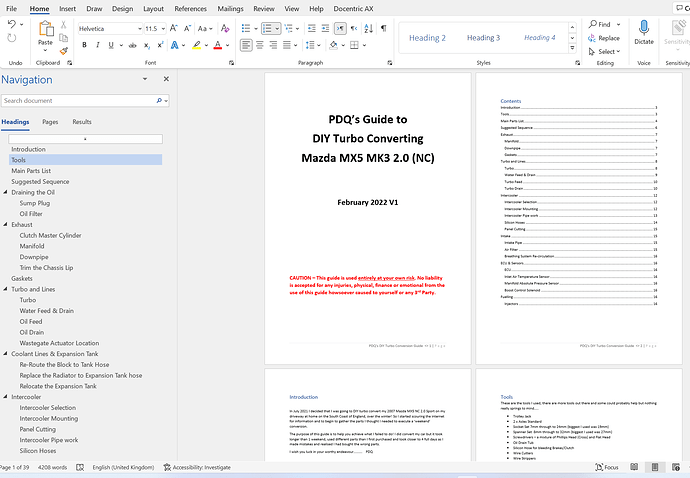Open the font name Helvetica dropdown
This screenshot has height=478, width=690.
tap(139, 29)
